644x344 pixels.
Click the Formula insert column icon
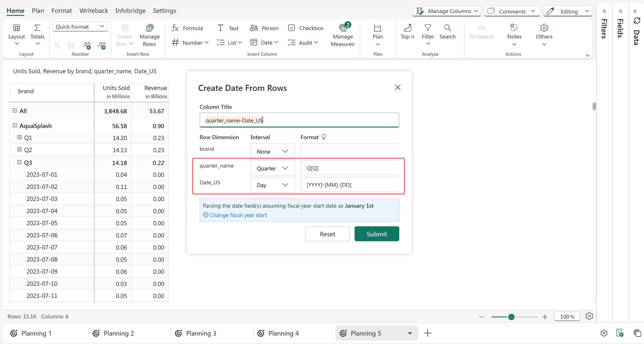[x=175, y=28]
